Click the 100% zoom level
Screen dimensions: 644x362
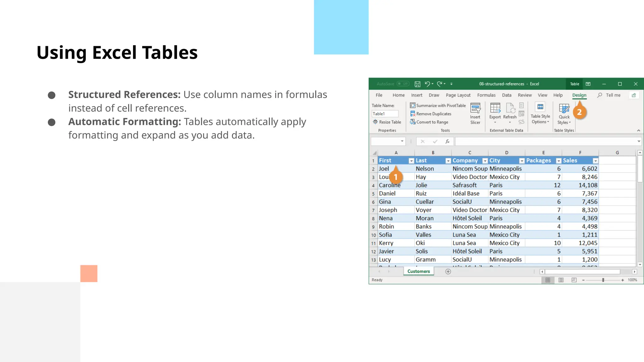pyautogui.click(x=632, y=280)
